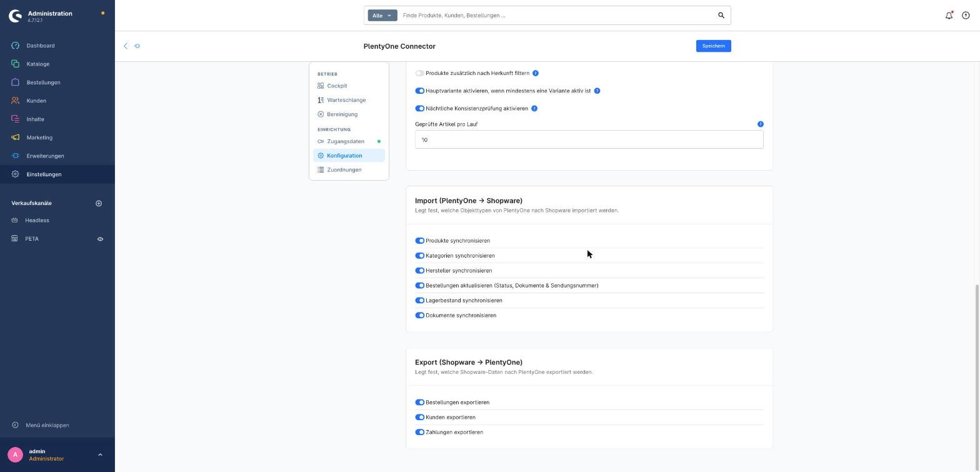This screenshot has width=980, height=472.
Task: Open the help question mark icon in header
Action: pyautogui.click(x=966, y=16)
